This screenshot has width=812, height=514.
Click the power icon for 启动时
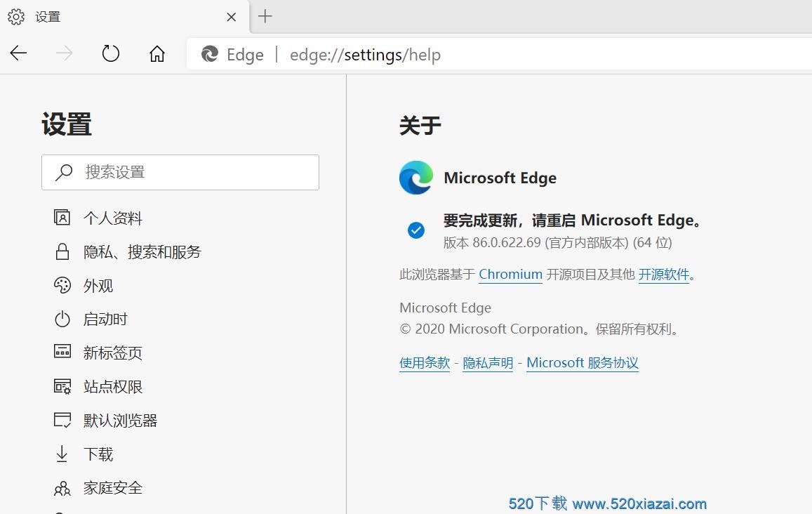[x=62, y=319]
